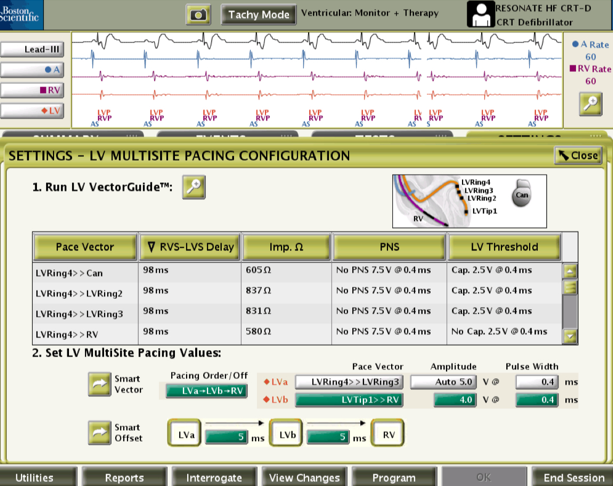Click the RV offset box
Image resolution: width=613 pixels, height=486 pixels.
[x=388, y=433]
